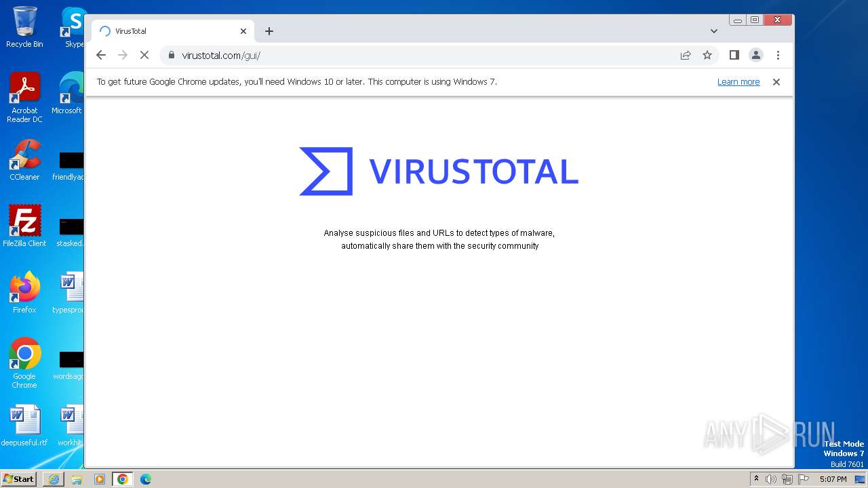
Task: Click the 5:07 PM taskbar clock
Action: click(833, 479)
